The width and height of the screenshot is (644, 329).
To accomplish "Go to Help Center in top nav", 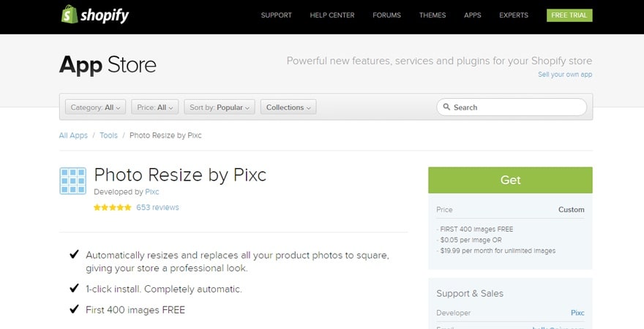I will click(332, 15).
